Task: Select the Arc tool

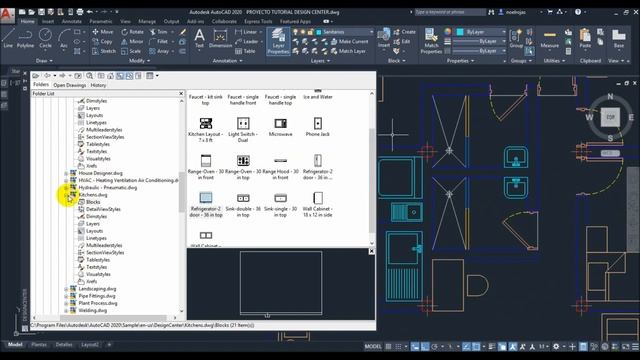Action: click(x=64, y=39)
